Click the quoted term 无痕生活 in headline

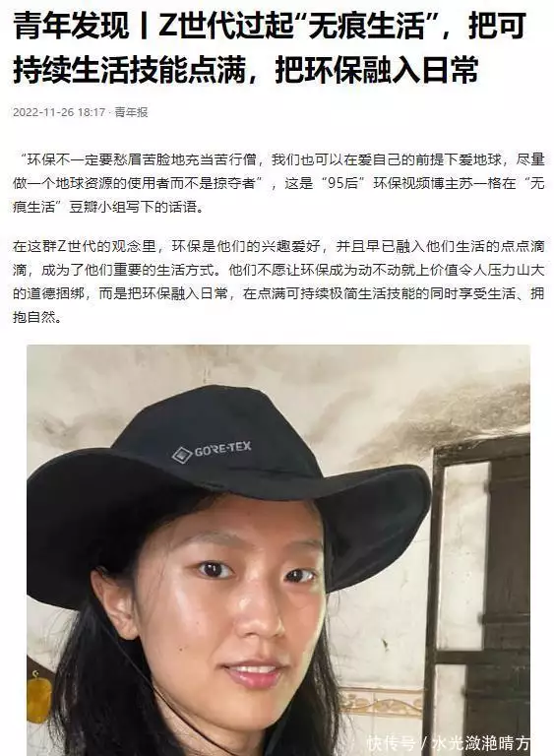pyautogui.click(x=367, y=26)
